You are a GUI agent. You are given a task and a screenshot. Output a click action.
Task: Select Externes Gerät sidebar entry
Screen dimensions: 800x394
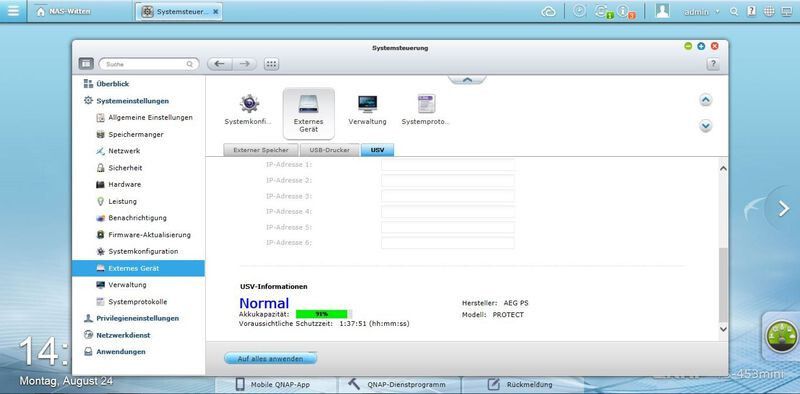pos(138,268)
